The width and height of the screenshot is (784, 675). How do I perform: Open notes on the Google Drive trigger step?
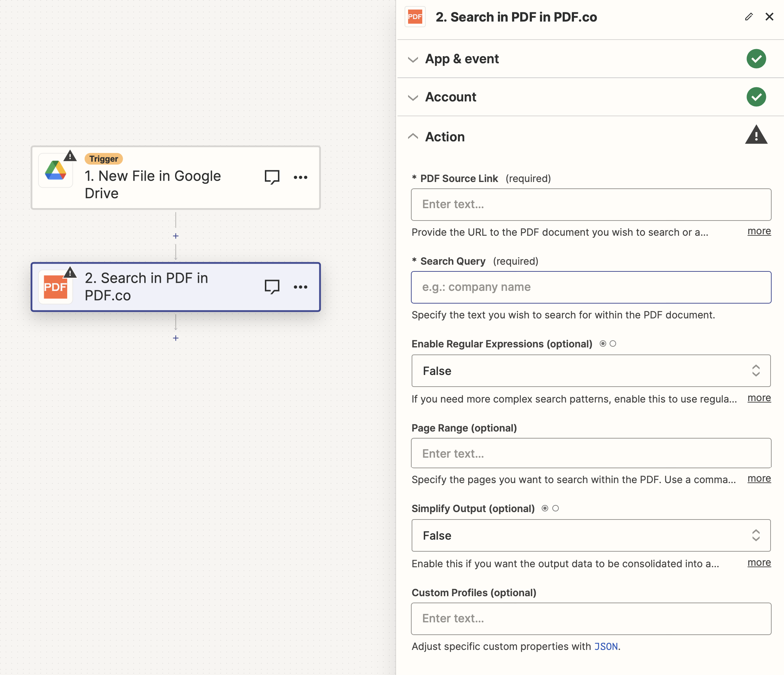[272, 176]
